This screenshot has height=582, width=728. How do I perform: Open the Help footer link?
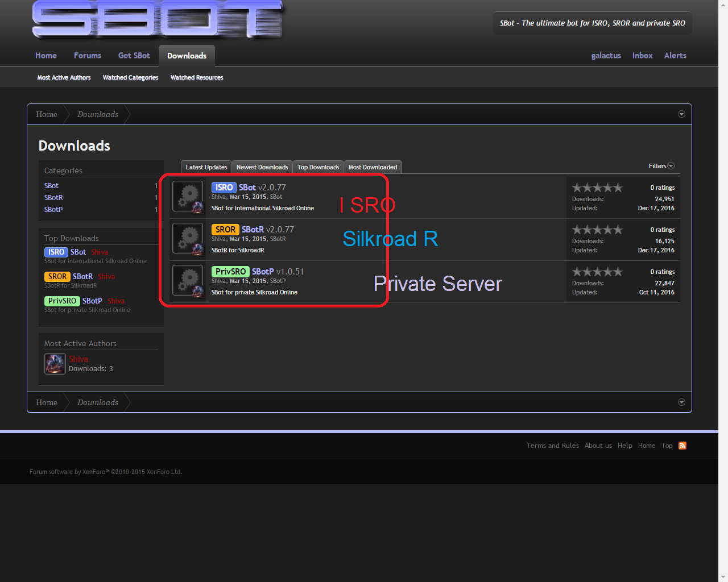(x=625, y=446)
